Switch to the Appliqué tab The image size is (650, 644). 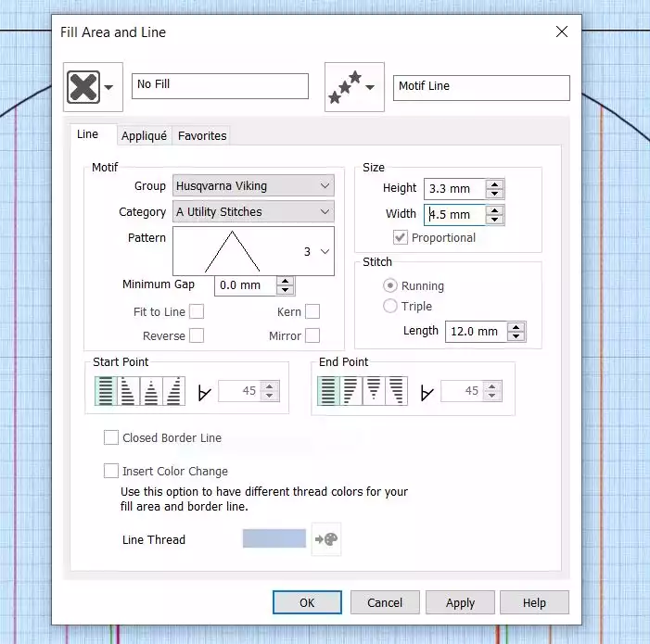(x=144, y=136)
